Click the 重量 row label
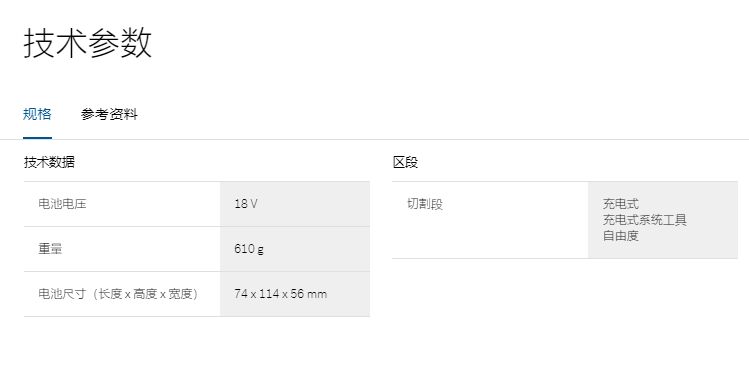 pos(50,249)
